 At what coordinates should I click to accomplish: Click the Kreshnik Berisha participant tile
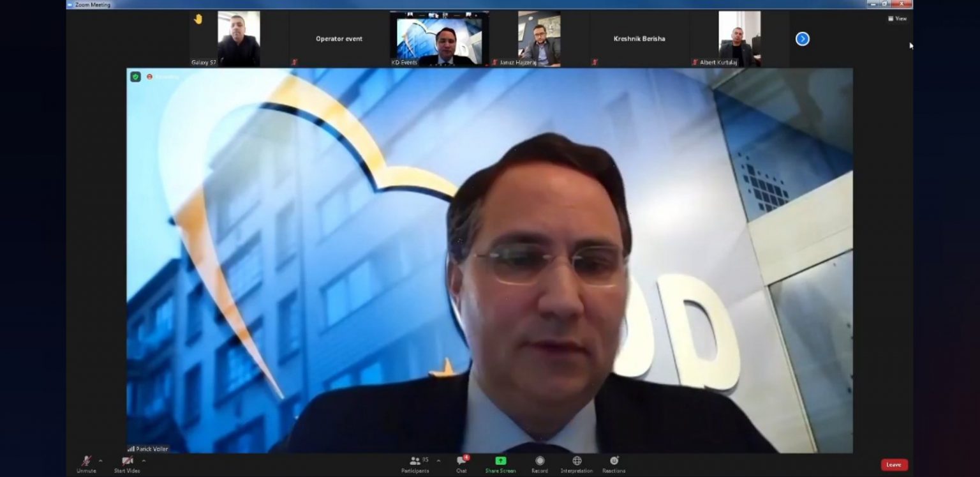point(639,39)
